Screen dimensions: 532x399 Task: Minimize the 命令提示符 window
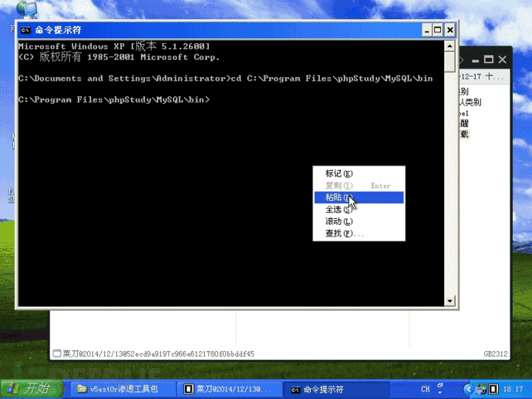tap(427, 31)
